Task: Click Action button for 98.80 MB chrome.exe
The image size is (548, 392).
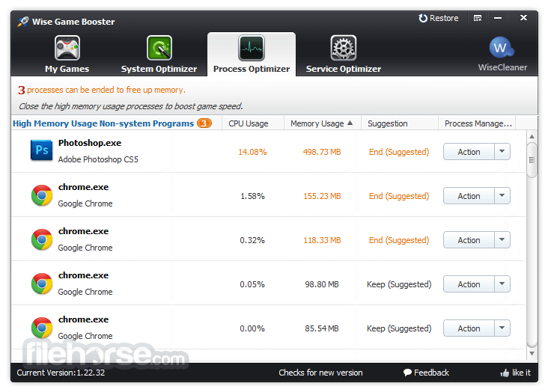Action: (469, 284)
